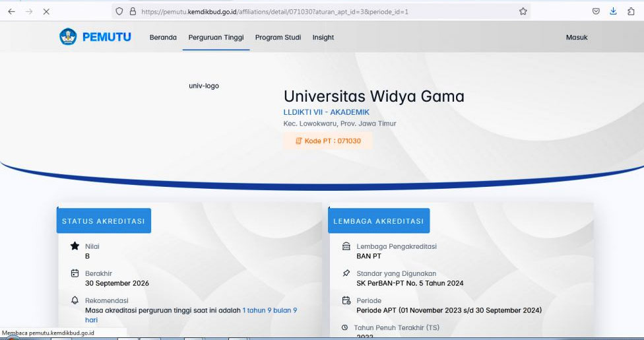Stop page loading with the X button
This screenshot has width=644, height=340.
click(46, 11)
